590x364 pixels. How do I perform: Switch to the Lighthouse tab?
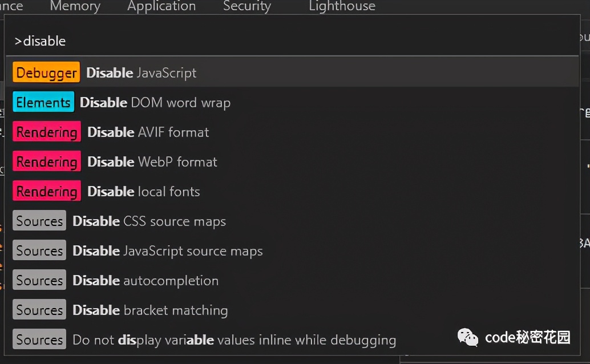pyautogui.click(x=341, y=6)
